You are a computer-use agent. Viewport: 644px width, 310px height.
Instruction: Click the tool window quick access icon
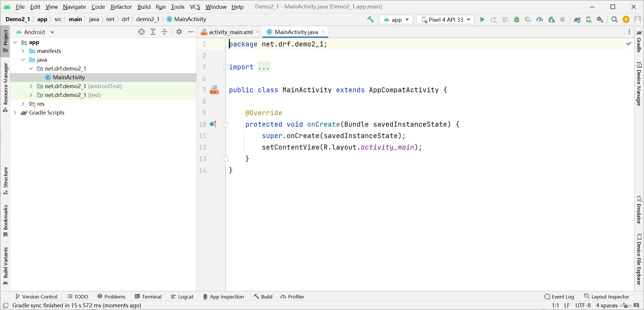[x=6, y=305]
